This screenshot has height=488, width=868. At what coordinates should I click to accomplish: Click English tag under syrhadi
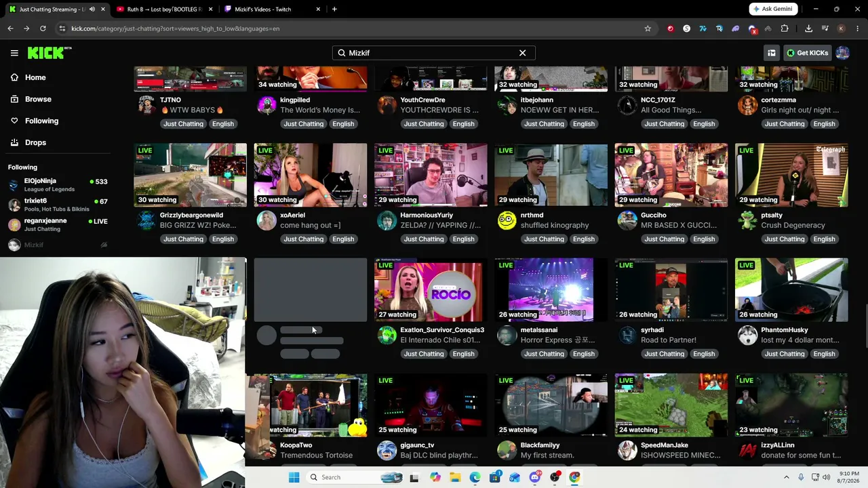(x=704, y=354)
